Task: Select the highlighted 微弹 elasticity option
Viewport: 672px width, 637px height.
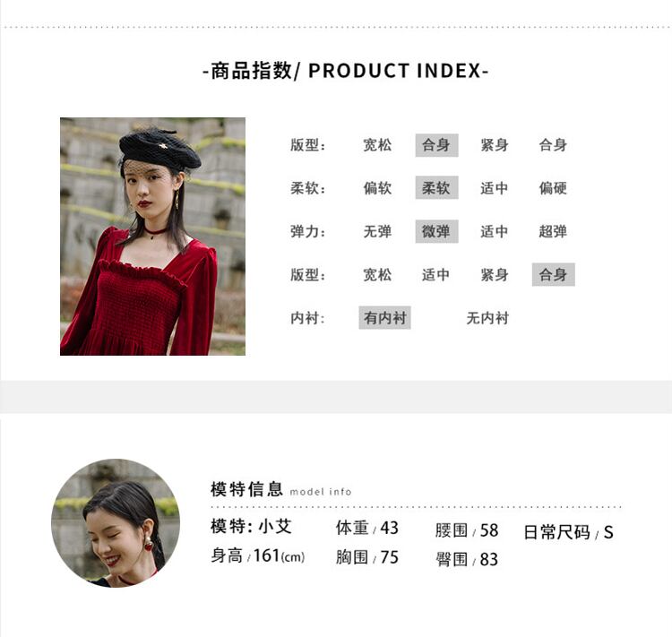Action: (436, 231)
